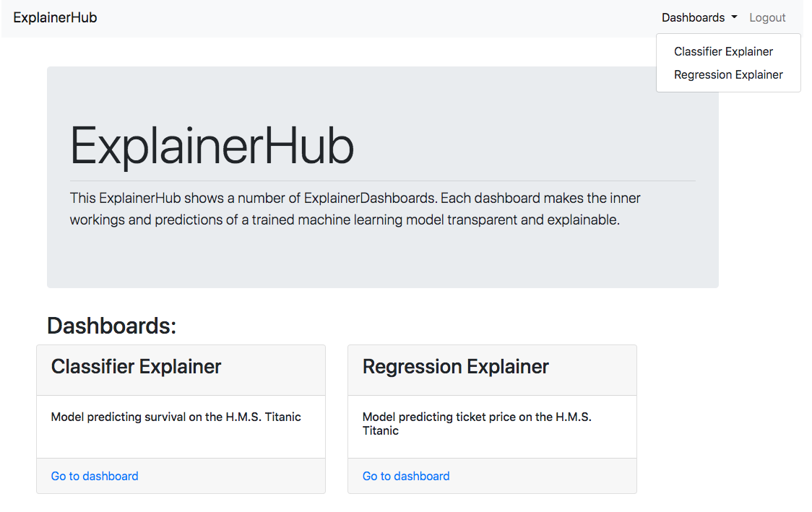Click the Regression Explainer card header
812x512 pixels.
point(456,367)
